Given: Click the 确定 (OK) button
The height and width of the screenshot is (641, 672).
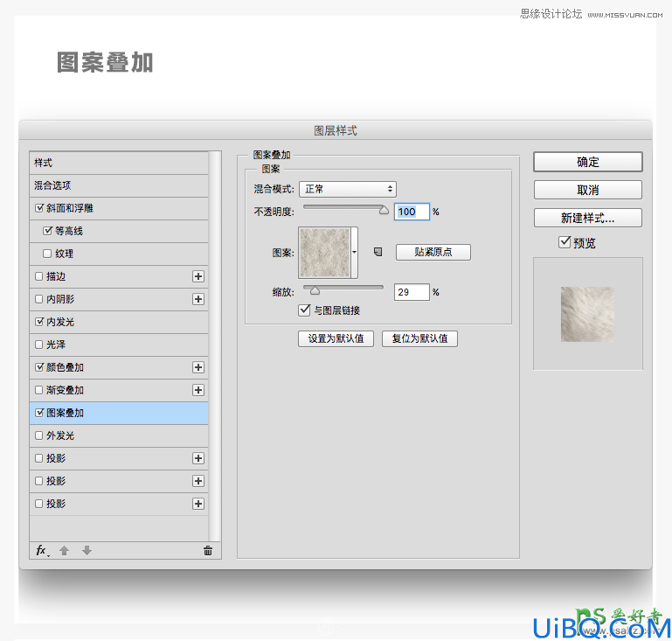Looking at the screenshot, I should point(587,162).
